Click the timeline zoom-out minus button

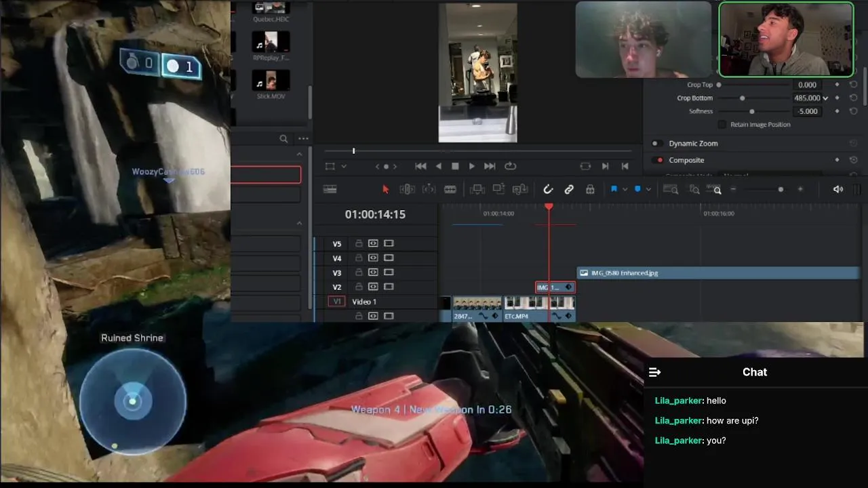tap(733, 190)
